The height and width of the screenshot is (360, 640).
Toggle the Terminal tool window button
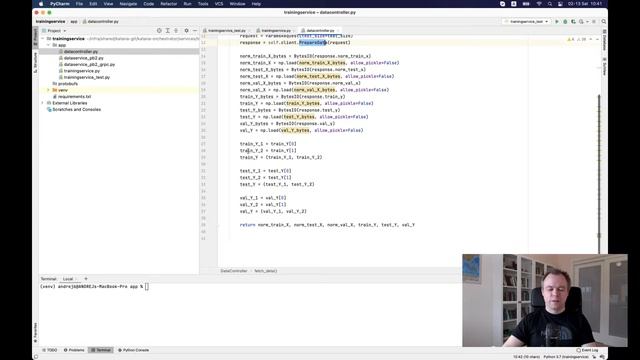click(x=101, y=350)
